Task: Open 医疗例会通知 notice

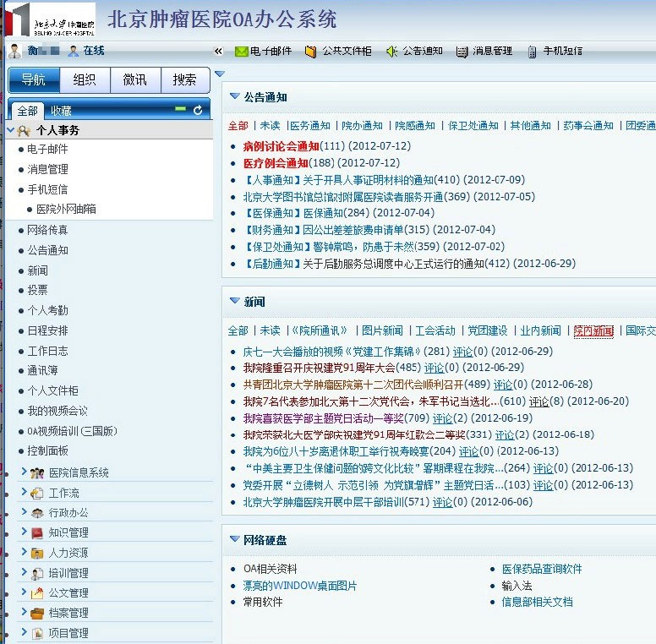Action: pos(276,162)
